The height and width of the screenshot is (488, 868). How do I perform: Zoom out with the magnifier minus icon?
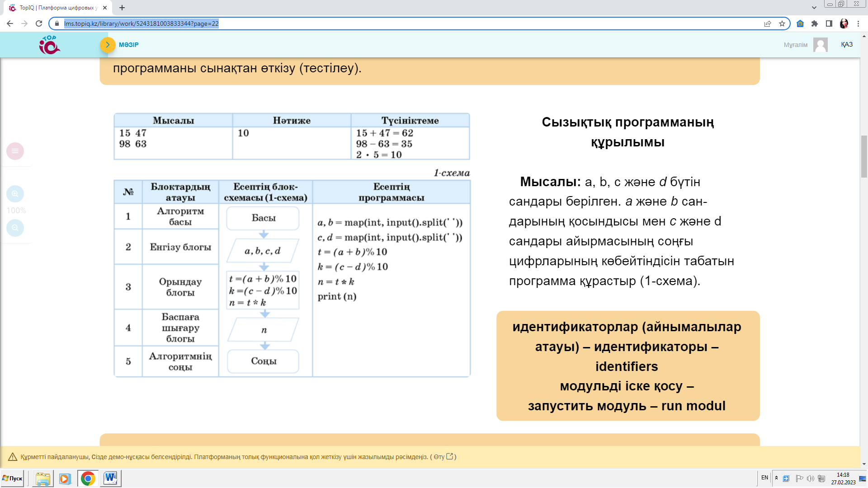pos(15,228)
